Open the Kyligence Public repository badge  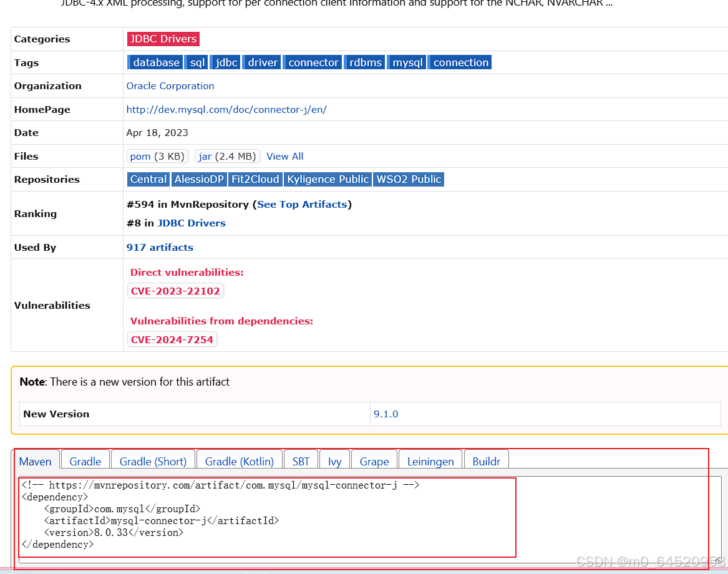[x=328, y=179]
